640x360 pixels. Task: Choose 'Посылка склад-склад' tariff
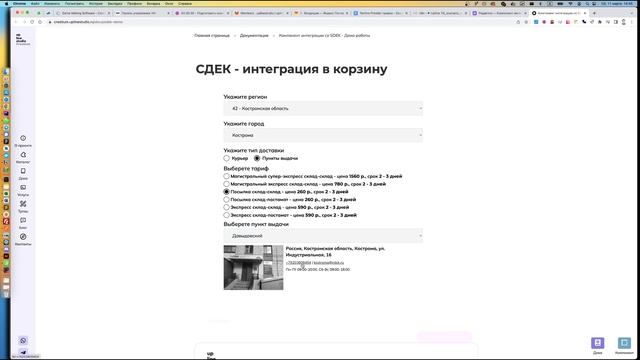coord(227,191)
